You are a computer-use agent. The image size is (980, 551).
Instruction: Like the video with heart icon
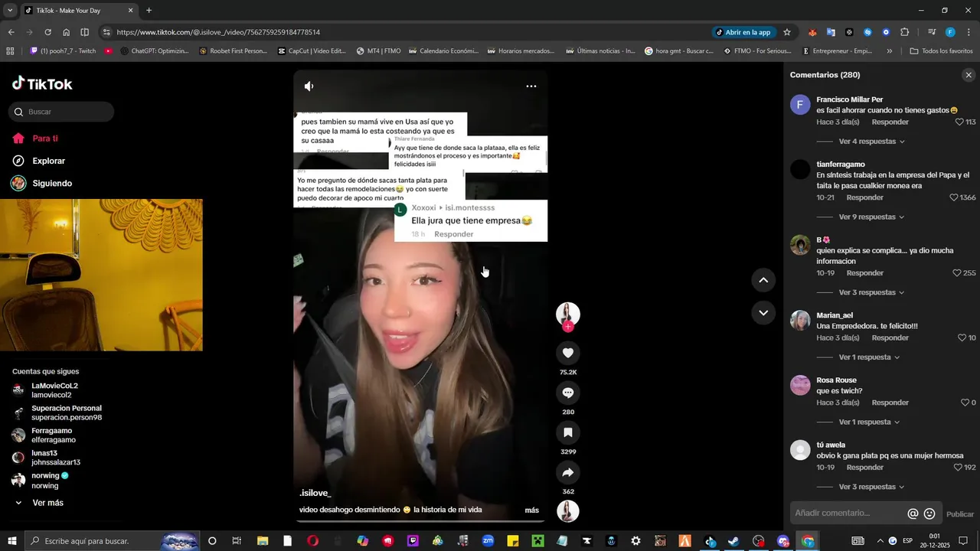[568, 353]
